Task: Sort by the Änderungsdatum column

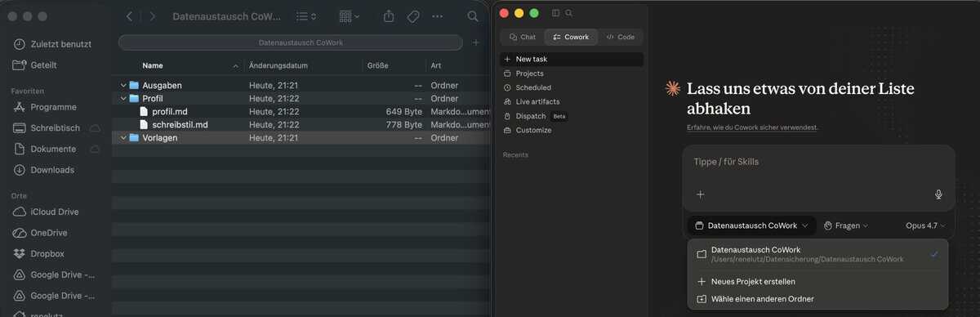Action: pos(278,65)
